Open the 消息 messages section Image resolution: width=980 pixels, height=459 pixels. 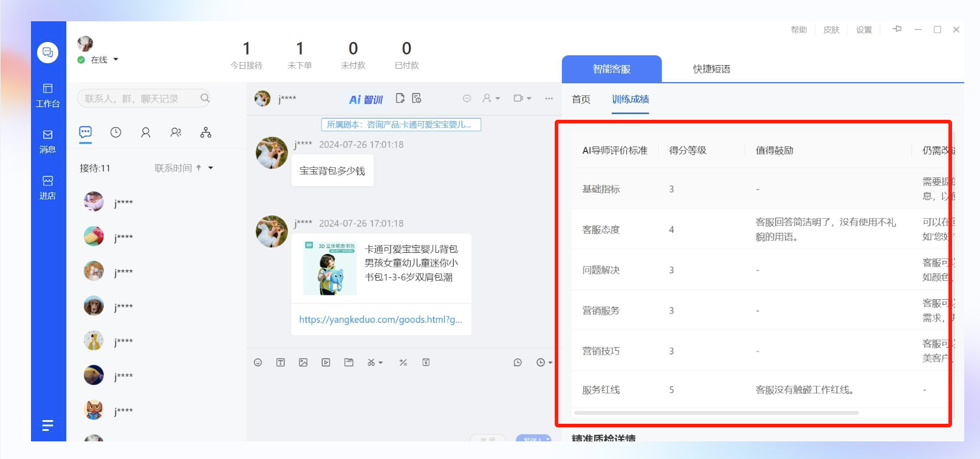tap(47, 141)
